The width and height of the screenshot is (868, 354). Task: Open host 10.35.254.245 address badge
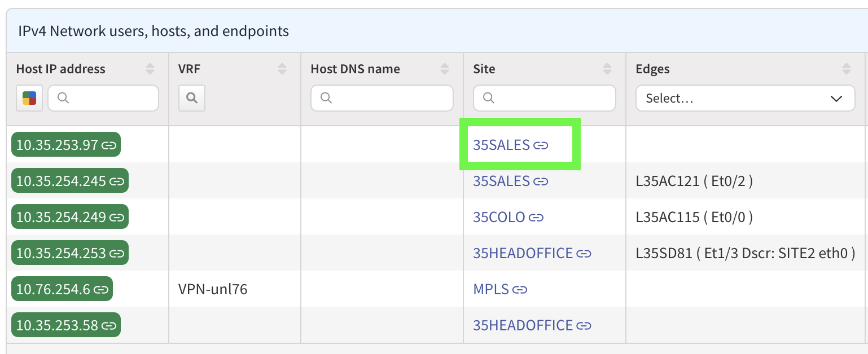click(x=61, y=182)
